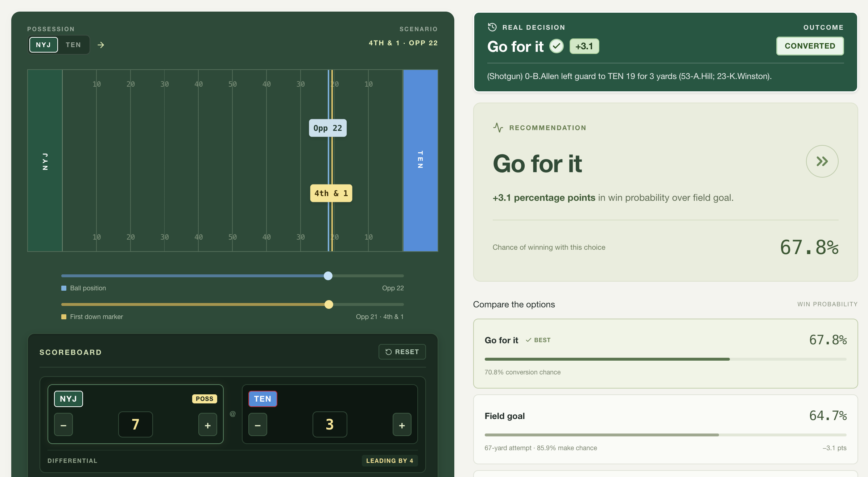Click the Recommendation pulse icon

pyautogui.click(x=498, y=128)
